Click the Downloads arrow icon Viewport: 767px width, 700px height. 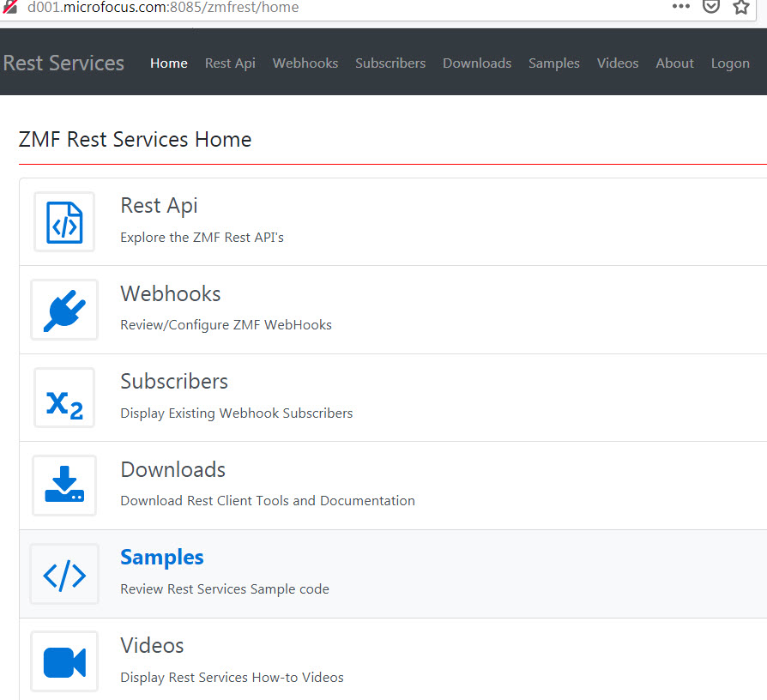pyautogui.click(x=64, y=486)
